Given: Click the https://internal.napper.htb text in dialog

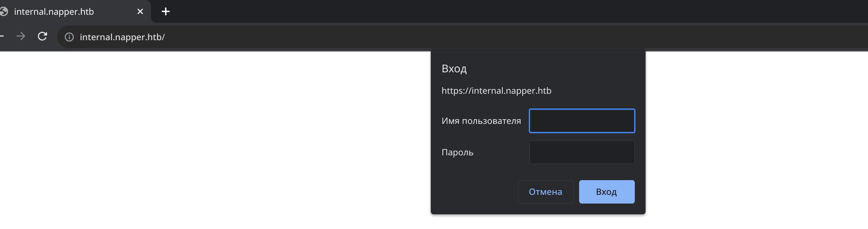Looking at the screenshot, I should 496,91.
